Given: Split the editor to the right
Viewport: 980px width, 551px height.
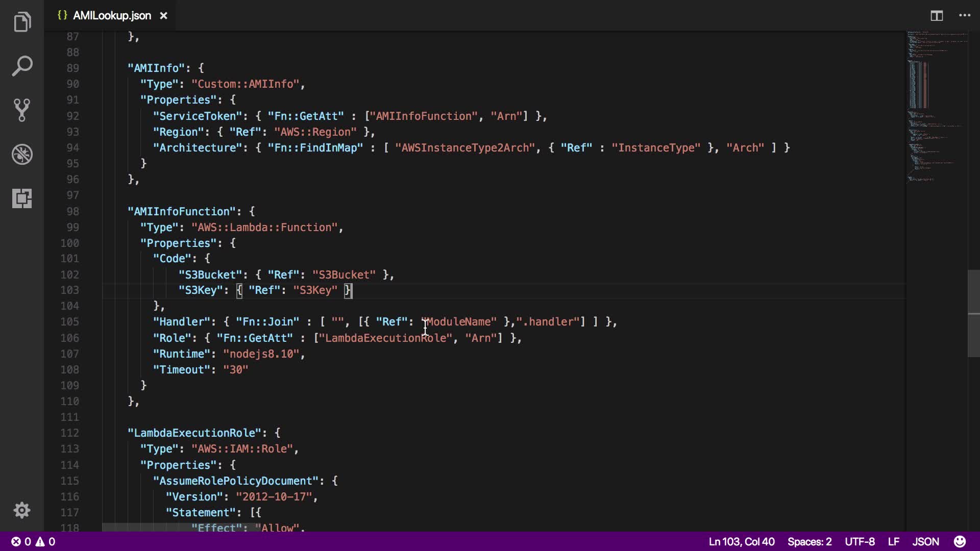Looking at the screenshot, I should click(x=937, y=16).
